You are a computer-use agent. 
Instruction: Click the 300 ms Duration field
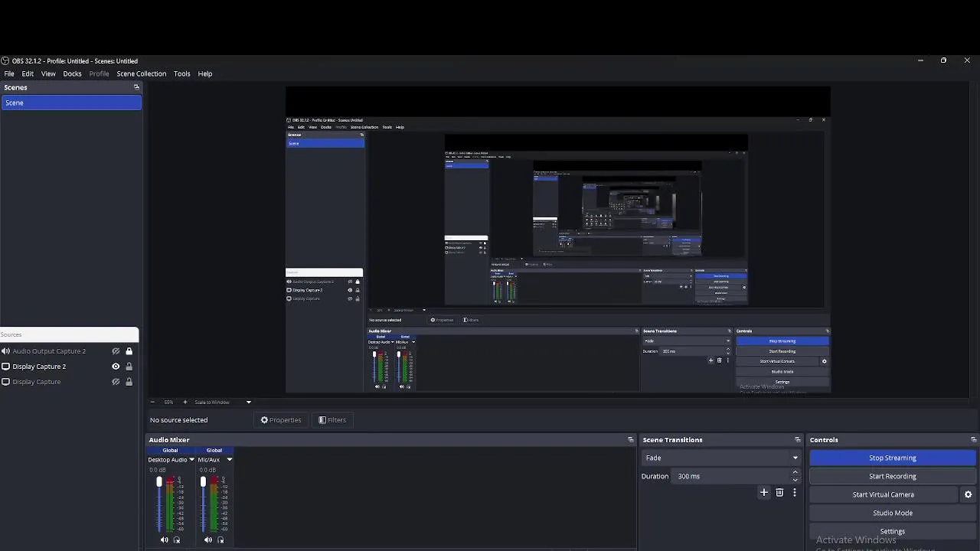click(x=731, y=476)
